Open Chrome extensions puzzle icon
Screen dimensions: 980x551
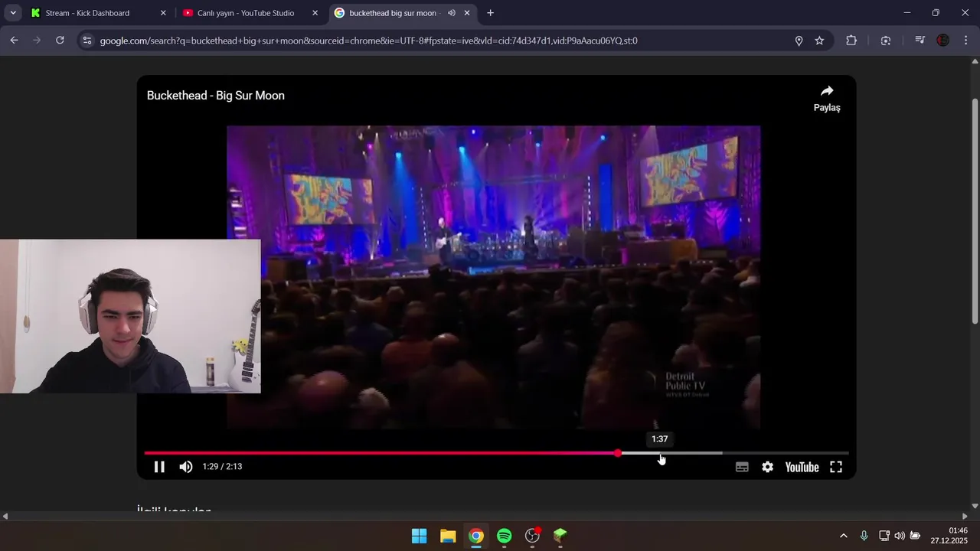coord(851,41)
